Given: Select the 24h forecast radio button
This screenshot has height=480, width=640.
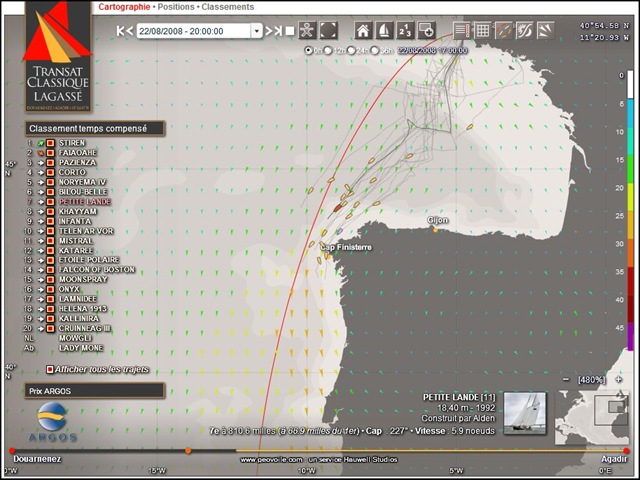Looking at the screenshot, I should pyautogui.click(x=351, y=51).
